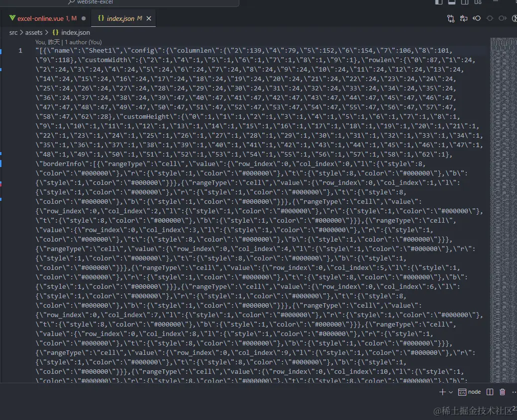This screenshot has width=517, height=420.
Task: Toggle secondary sidebar layout icon
Action: pos(465,1)
